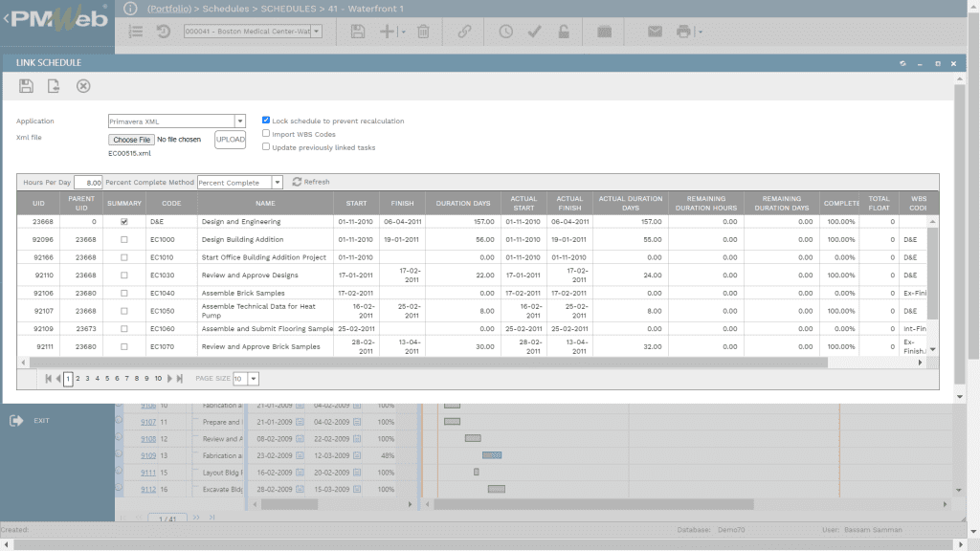This screenshot has height=551, width=980.
Task: Click the Refresh button label
Action: click(317, 182)
